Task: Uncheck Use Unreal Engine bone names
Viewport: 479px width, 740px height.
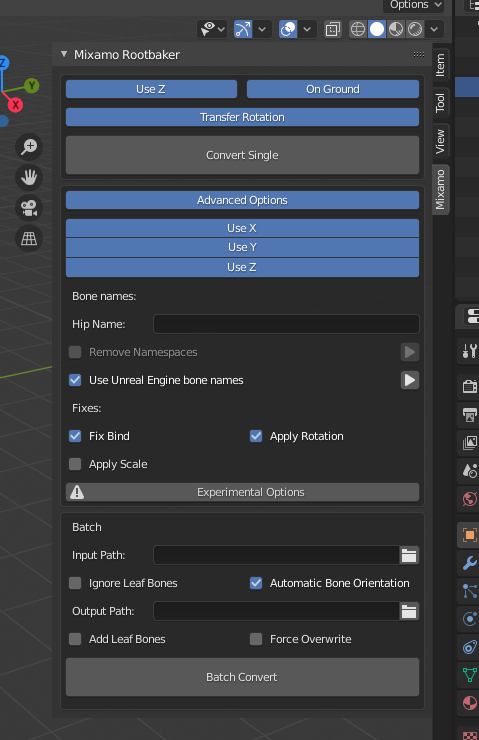Action: pyautogui.click(x=75, y=380)
